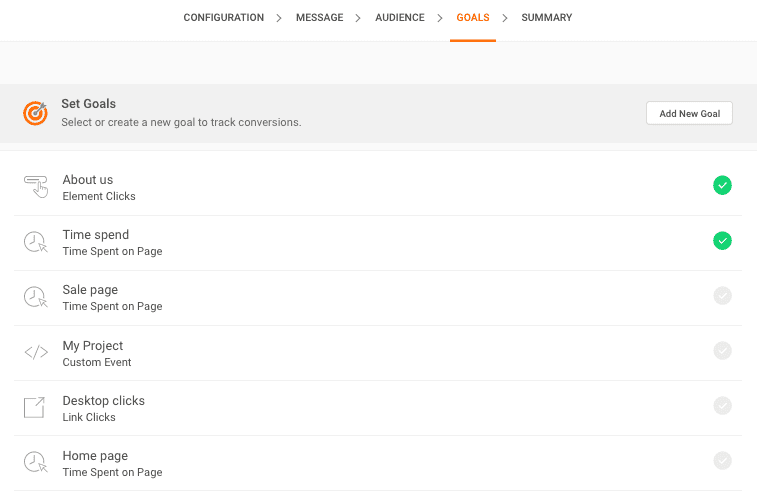
Task: Click the Time spend clock icon
Action: click(36, 242)
